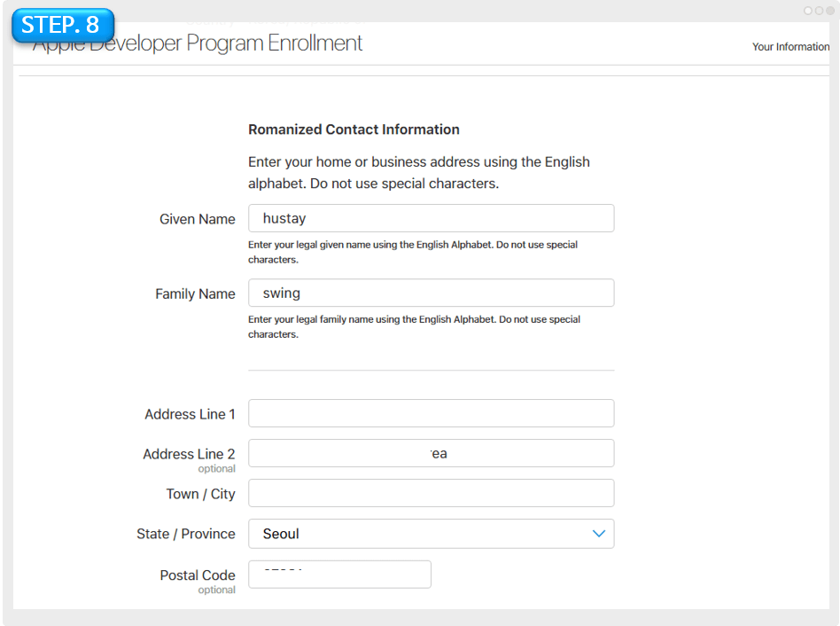The height and width of the screenshot is (626, 840).
Task: Click the rightmost window control dot
Action: [x=831, y=10]
